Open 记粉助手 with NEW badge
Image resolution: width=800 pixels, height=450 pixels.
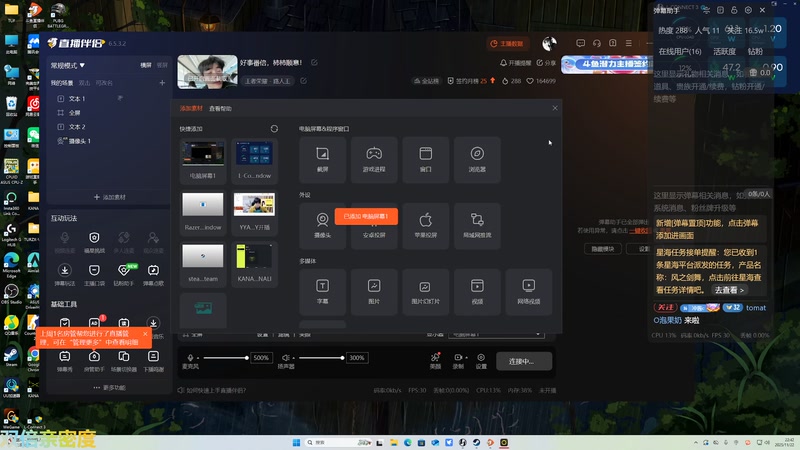pos(124,274)
